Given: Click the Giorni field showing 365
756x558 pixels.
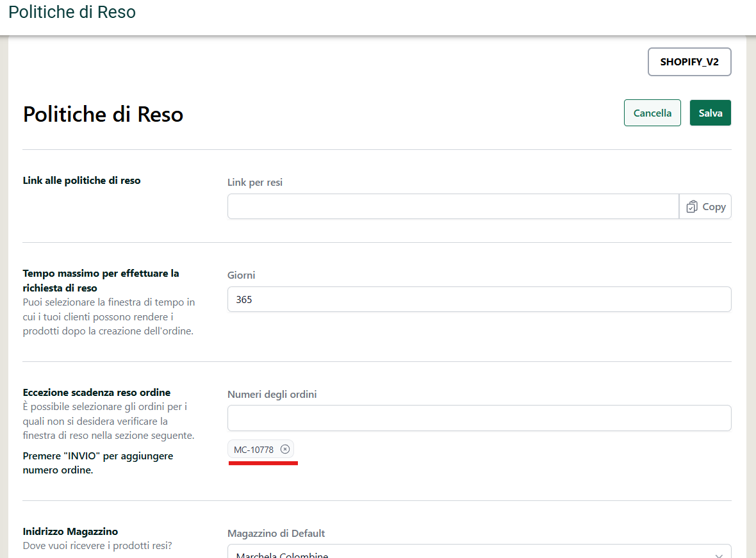Looking at the screenshot, I should click(x=479, y=299).
